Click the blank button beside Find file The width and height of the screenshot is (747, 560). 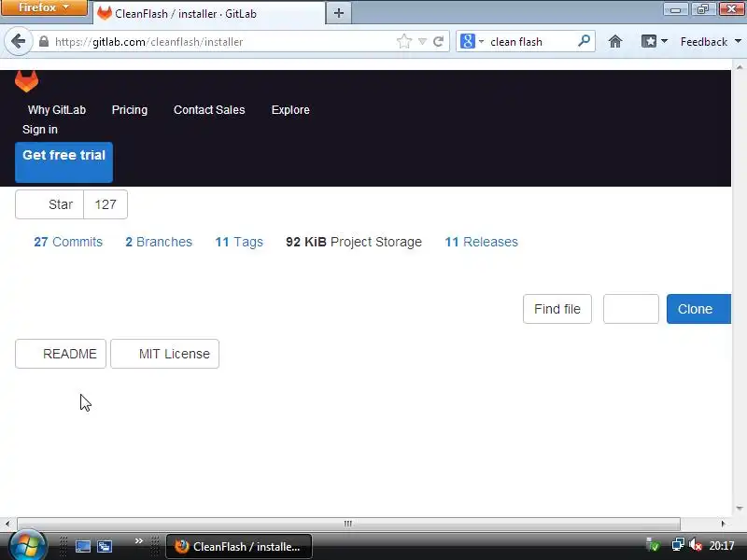click(x=631, y=309)
